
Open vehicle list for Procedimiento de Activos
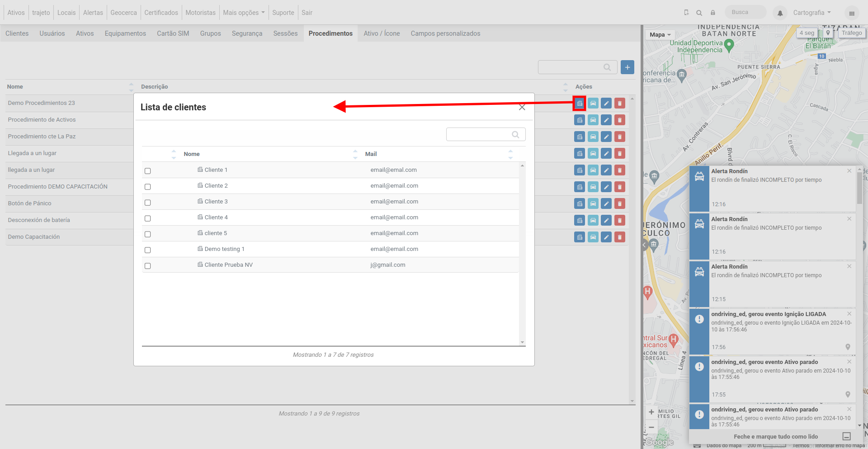pos(593,120)
